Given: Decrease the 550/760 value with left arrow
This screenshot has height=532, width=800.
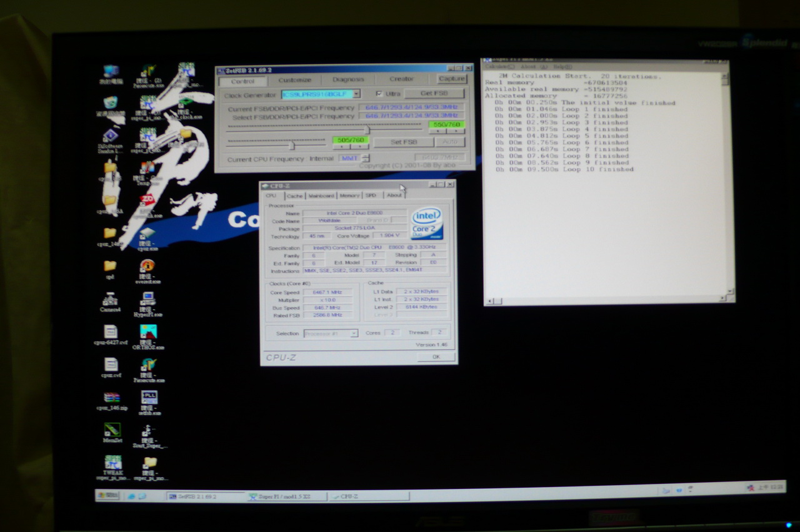Looking at the screenshot, I should 437,131.
